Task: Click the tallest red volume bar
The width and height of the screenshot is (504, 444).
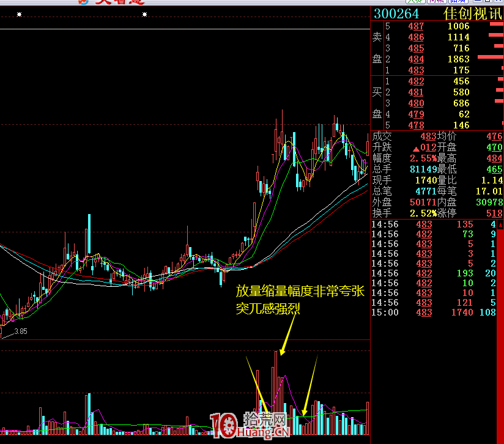Action: click(276, 393)
